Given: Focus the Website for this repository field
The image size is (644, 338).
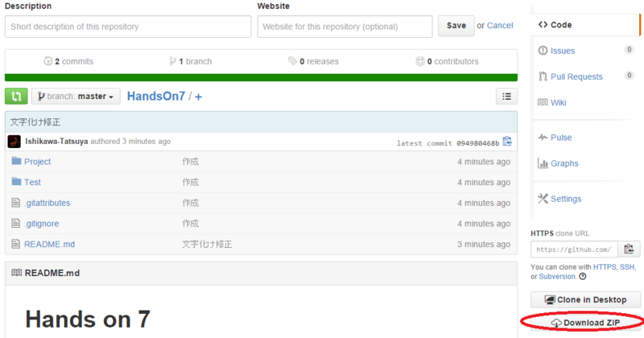Looking at the screenshot, I should coord(345,27).
